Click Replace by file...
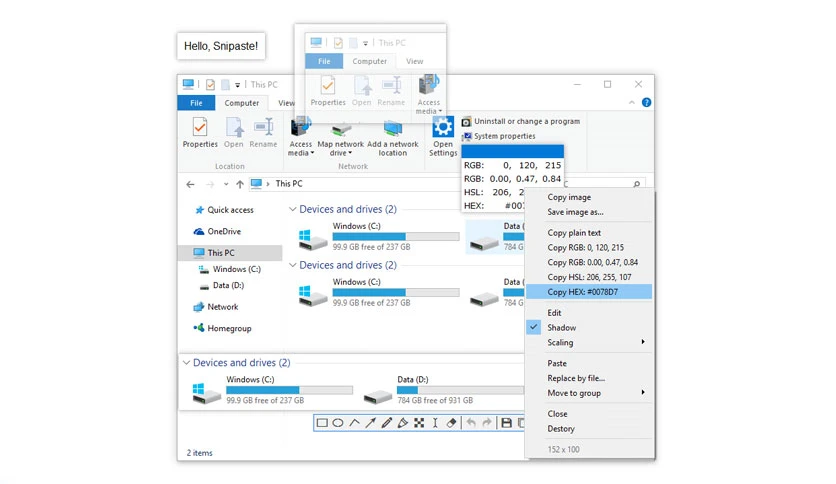Viewport: 836px width, 484px height. pyautogui.click(x=576, y=378)
